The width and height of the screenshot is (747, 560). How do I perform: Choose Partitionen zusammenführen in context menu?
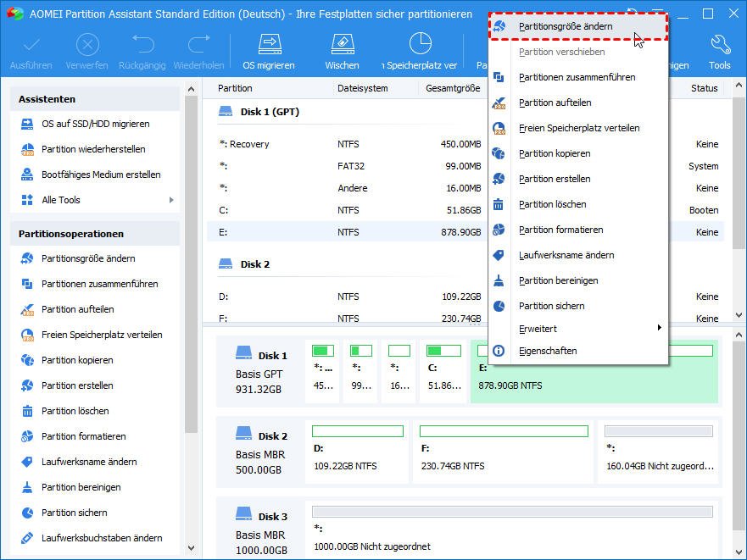coord(578,77)
